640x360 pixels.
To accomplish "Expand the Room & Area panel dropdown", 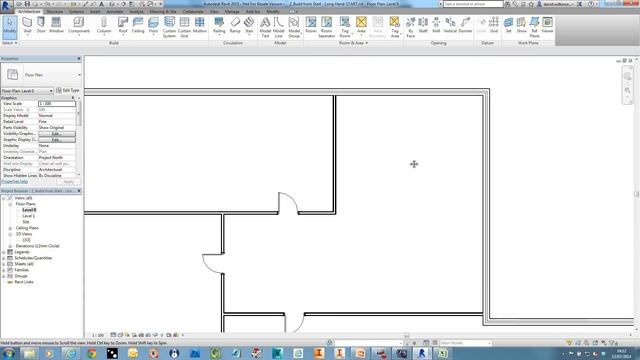I will pyautogui.click(x=353, y=43).
